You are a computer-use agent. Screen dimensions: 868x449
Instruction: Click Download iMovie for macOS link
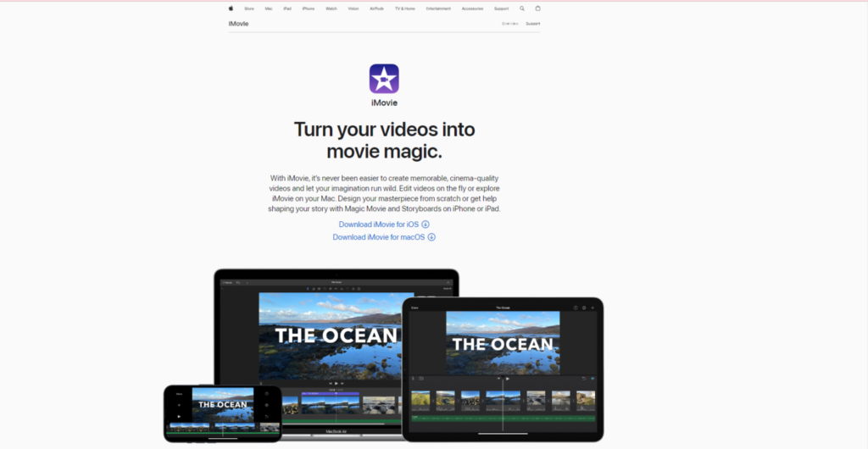(384, 236)
